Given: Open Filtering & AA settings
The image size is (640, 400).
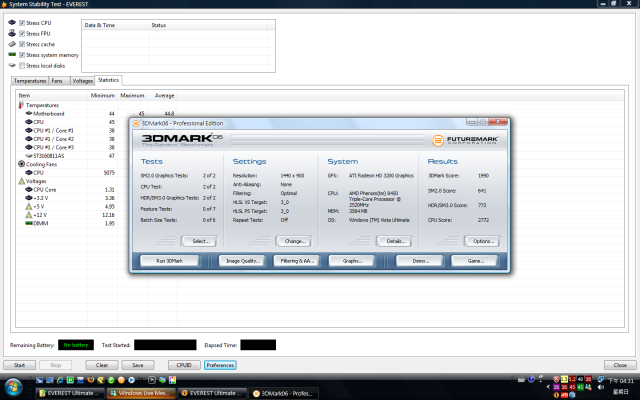Looking at the screenshot, I should [x=297, y=260].
